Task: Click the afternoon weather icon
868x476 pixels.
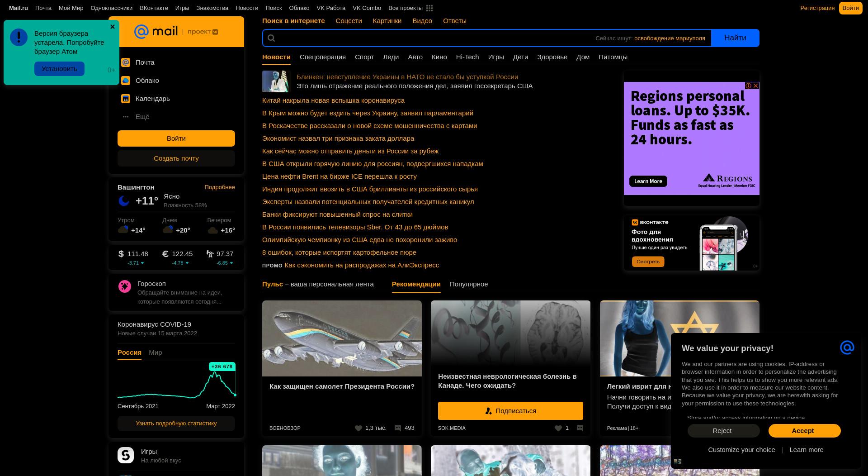Action: (x=168, y=230)
